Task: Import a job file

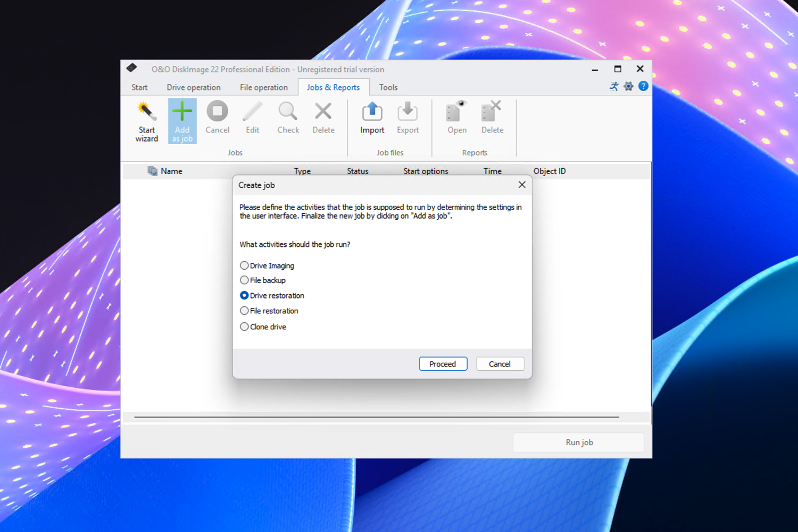Action: click(372, 118)
